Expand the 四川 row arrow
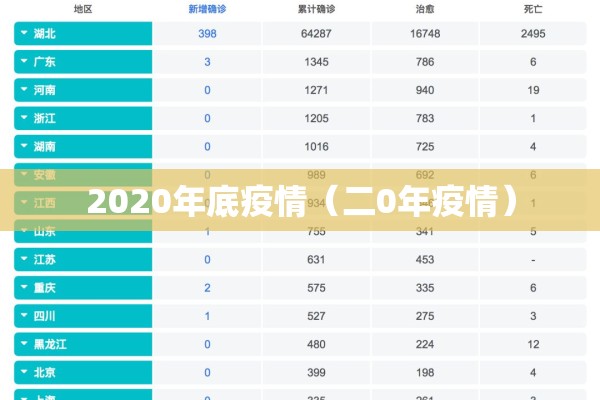 tap(24, 315)
